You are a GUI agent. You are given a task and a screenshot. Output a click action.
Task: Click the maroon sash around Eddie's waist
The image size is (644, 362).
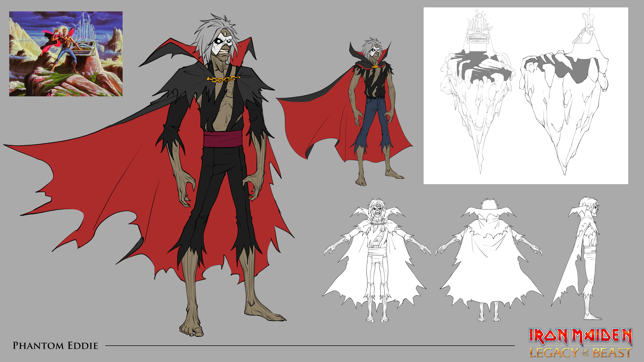(x=223, y=139)
